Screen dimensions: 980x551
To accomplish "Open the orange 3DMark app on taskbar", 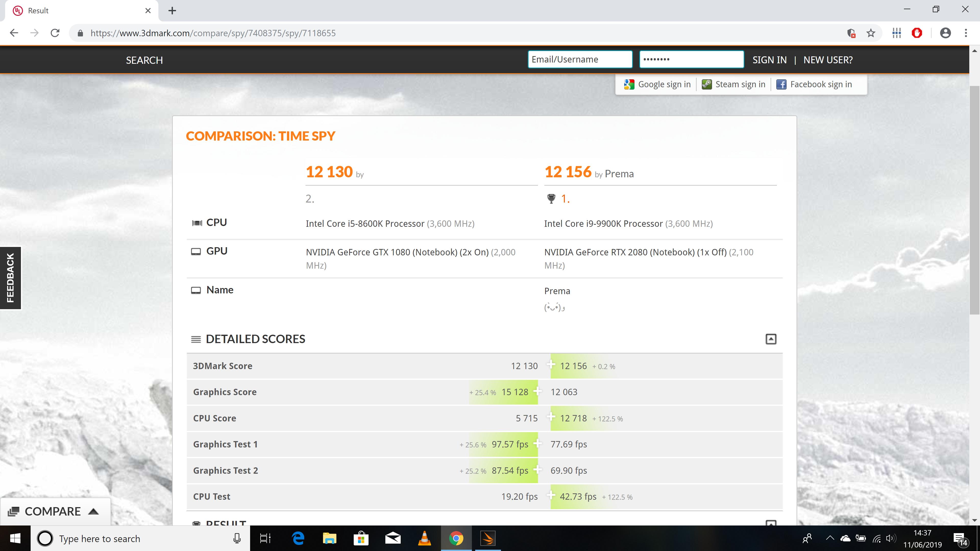I will pyautogui.click(x=488, y=539).
